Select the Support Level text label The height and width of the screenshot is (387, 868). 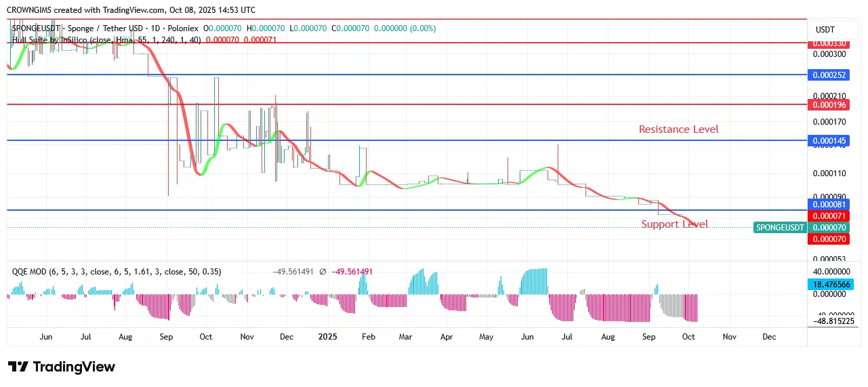pyautogui.click(x=674, y=224)
